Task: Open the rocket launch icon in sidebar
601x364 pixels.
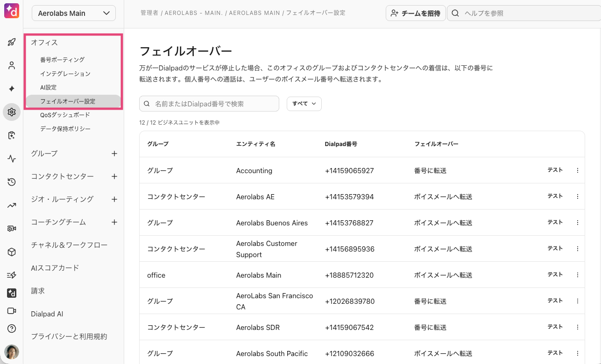Action: click(x=12, y=42)
